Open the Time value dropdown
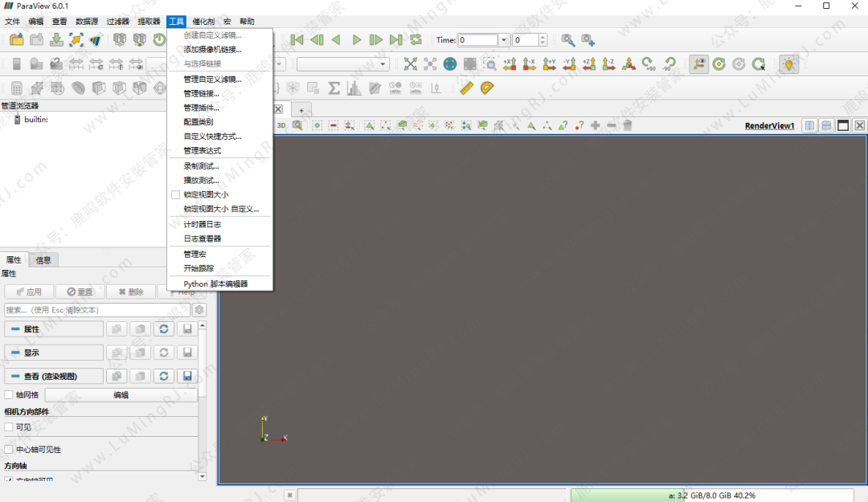 pos(504,40)
